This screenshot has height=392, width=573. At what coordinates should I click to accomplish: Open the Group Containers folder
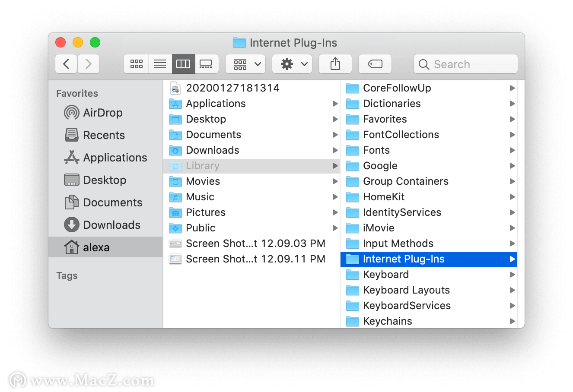pyautogui.click(x=429, y=181)
